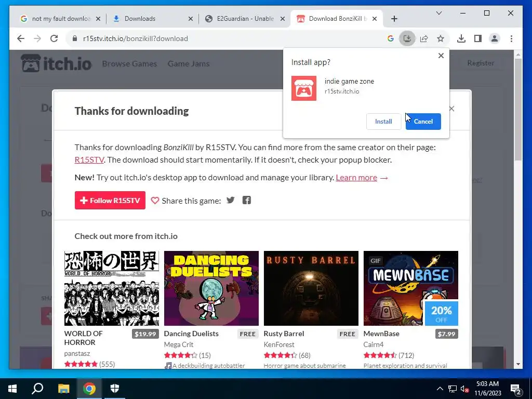
Task: Open Dancing Duelists thumbnail
Action: pyautogui.click(x=211, y=288)
